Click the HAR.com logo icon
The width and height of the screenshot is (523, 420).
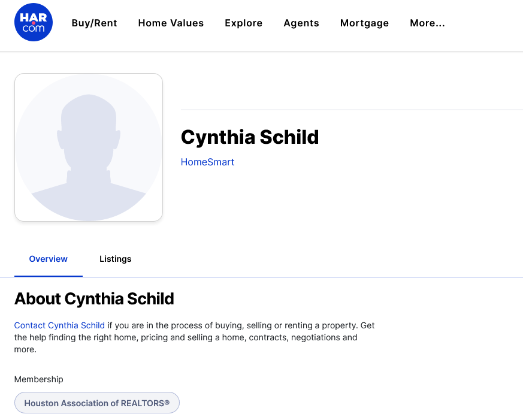(34, 22)
